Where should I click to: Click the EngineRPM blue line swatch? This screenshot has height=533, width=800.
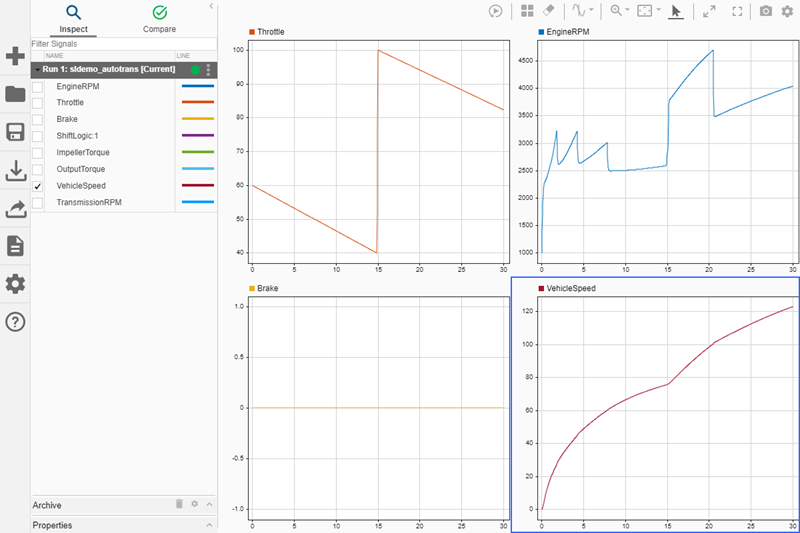[x=198, y=86]
